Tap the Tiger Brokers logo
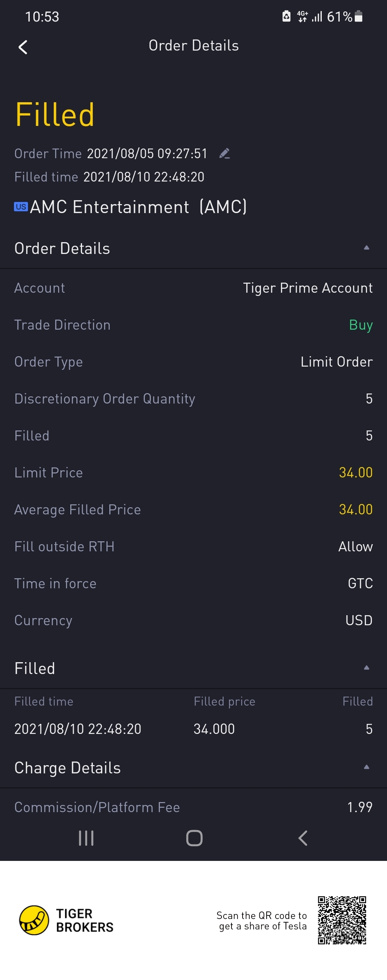 click(67, 920)
